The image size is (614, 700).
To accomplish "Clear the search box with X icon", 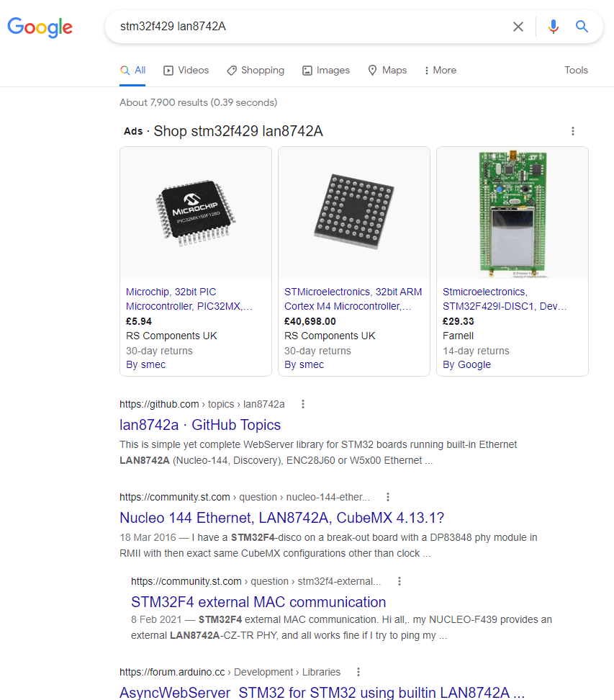I will click(518, 27).
